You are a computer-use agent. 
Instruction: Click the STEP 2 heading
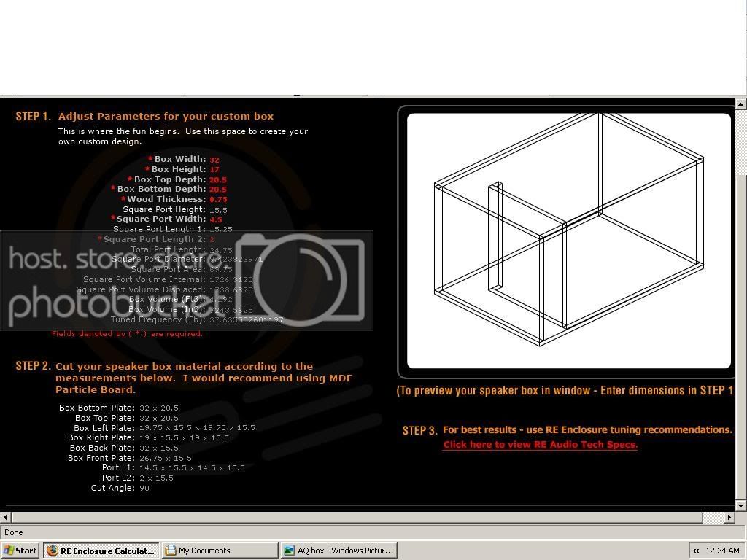[34, 366]
